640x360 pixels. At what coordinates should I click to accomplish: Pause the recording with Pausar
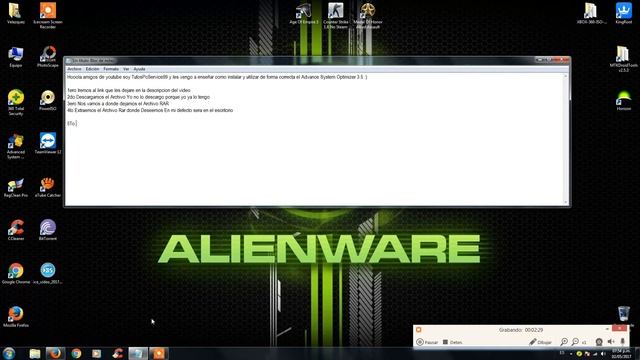click(427, 342)
